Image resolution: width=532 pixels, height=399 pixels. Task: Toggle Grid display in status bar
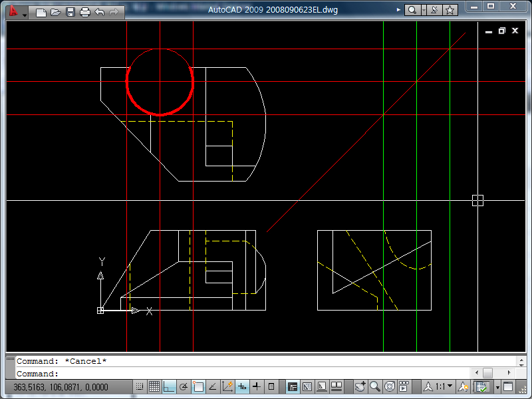tap(154, 386)
